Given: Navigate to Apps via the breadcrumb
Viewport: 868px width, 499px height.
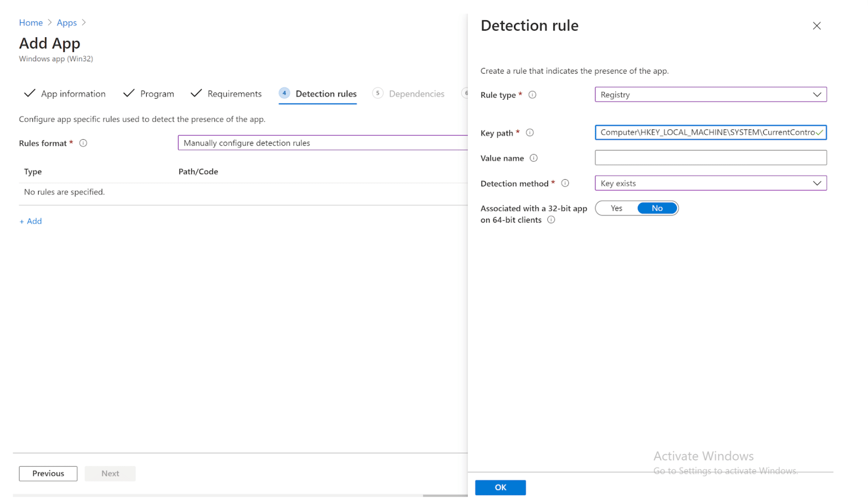Looking at the screenshot, I should point(66,23).
